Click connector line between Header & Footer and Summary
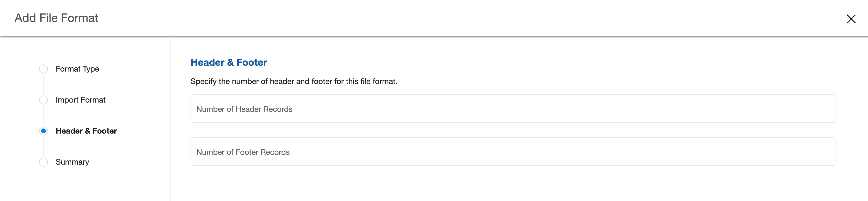 pos(43,147)
